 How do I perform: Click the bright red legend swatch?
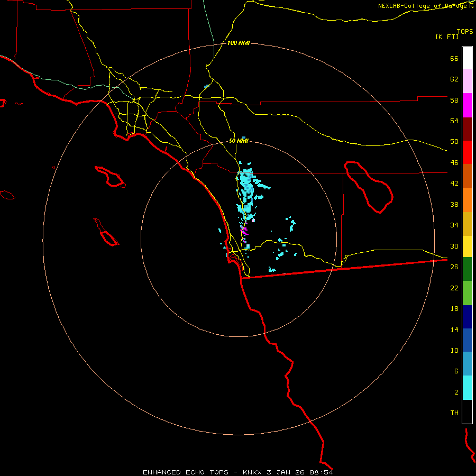pos(467,152)
